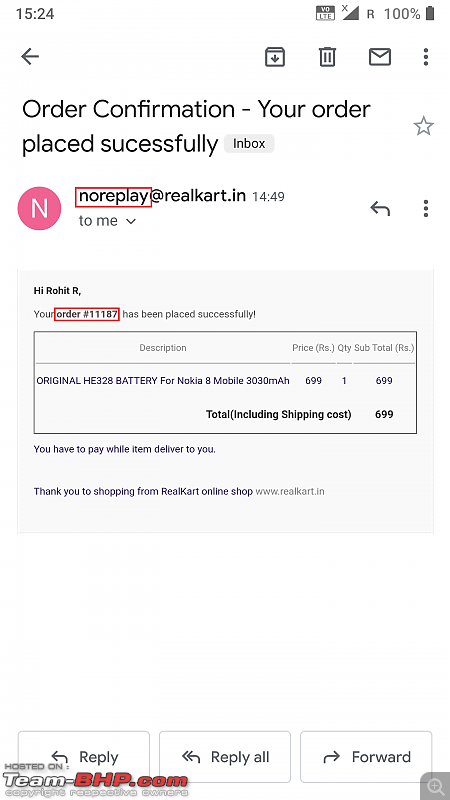Open message options next to reply arrow

click(426, 208)
